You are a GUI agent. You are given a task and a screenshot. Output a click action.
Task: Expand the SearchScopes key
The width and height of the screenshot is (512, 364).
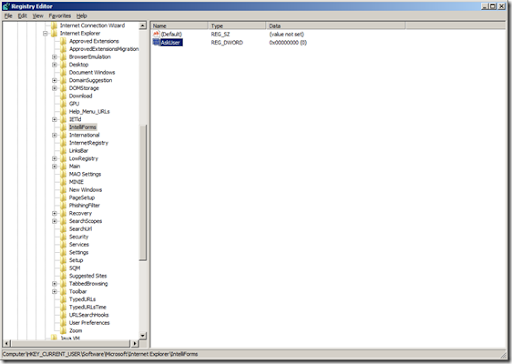[55, 221]
